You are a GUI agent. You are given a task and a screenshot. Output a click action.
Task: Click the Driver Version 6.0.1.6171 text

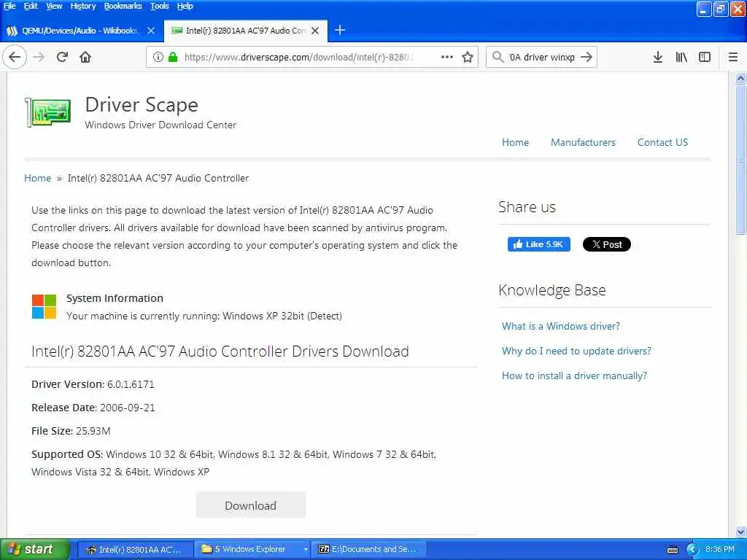coord(93,384)
